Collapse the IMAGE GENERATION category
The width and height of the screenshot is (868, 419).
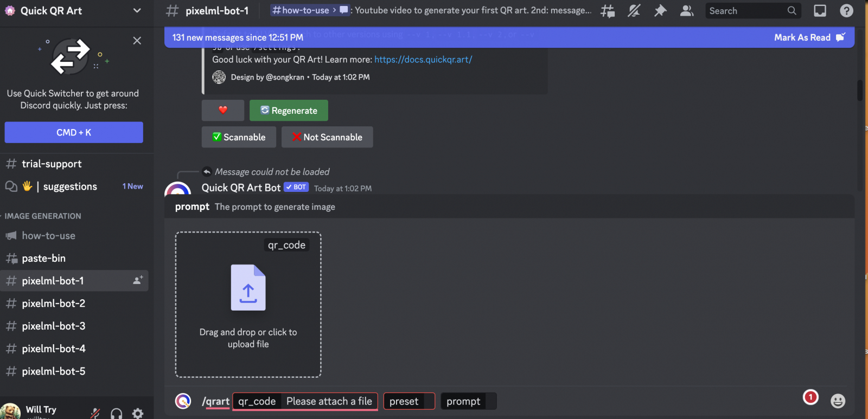[x=43, y=216]
